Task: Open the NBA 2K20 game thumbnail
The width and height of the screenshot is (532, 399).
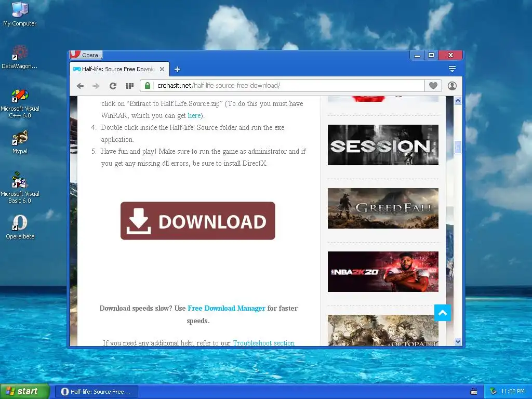Action: [383, 272]
